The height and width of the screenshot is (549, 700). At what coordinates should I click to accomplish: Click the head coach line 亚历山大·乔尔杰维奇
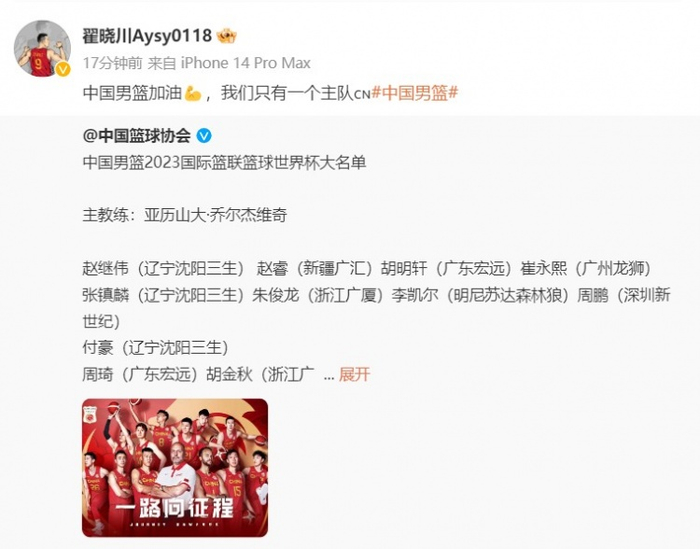click(216, 215)
